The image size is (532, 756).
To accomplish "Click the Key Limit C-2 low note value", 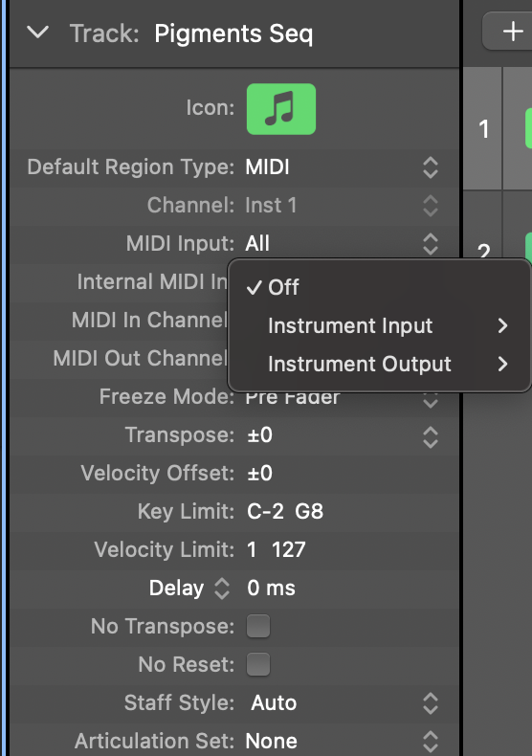I will (265, 511).
